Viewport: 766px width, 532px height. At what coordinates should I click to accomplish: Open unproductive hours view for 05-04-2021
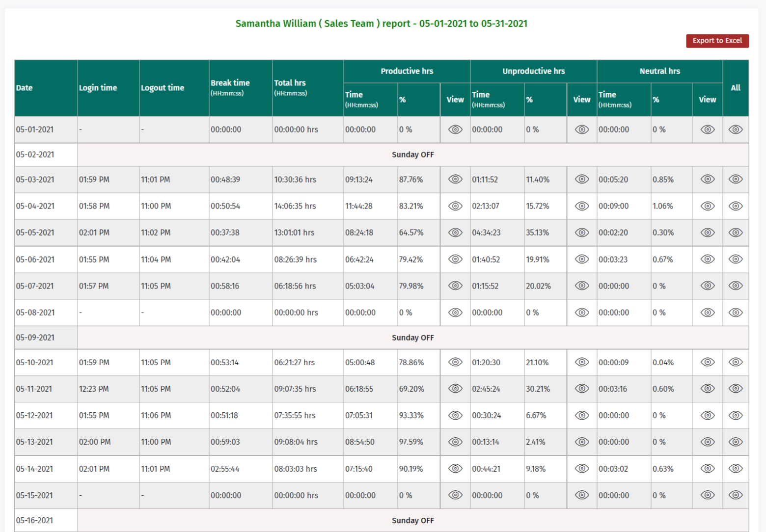click(582, 206)
